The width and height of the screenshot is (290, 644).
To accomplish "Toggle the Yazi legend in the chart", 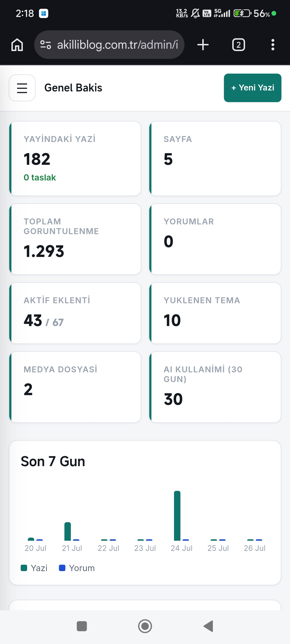I will click(34, 568).
